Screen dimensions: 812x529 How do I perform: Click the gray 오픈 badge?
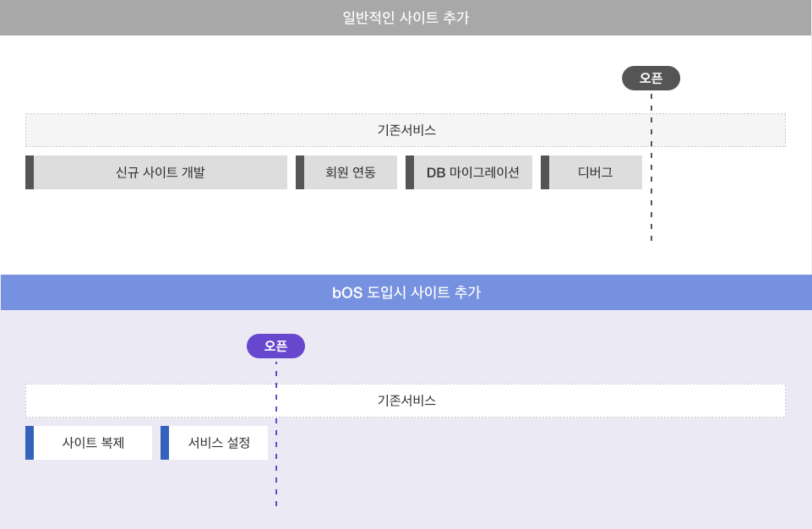pos(651,79)
